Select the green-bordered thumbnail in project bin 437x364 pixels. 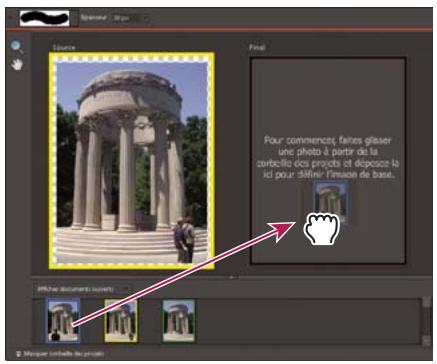click(179, 320)
